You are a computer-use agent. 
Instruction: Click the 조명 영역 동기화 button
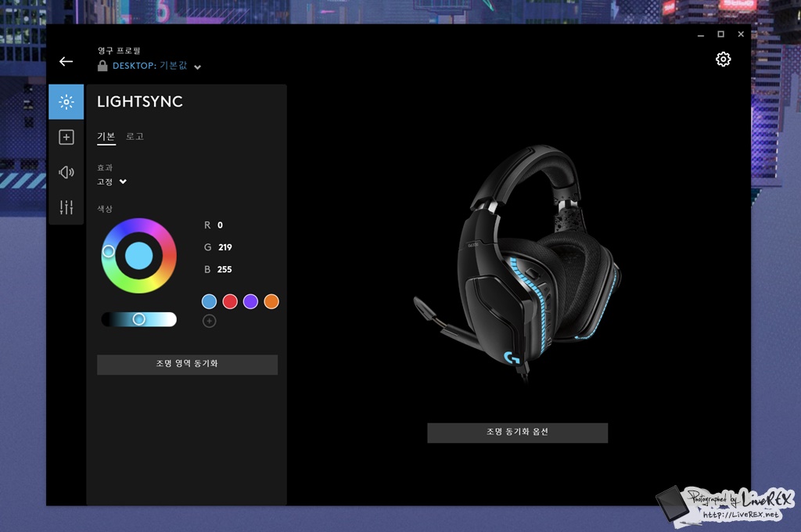[x=188, y=365]
